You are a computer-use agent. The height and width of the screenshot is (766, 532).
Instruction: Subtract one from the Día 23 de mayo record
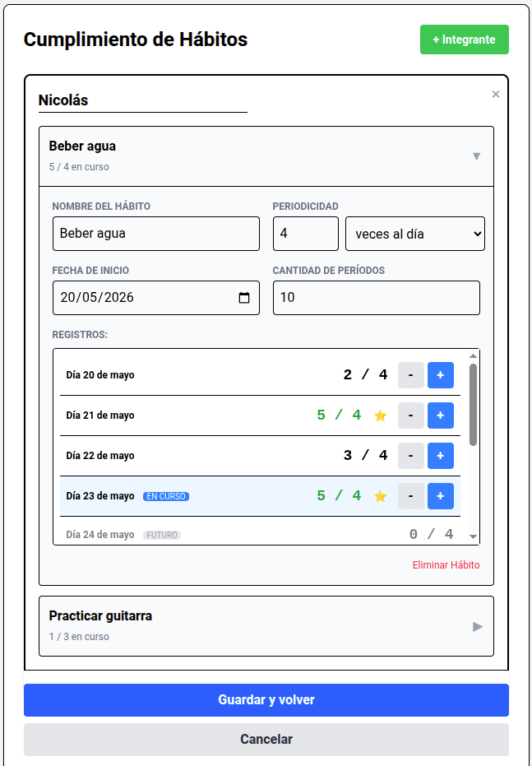click(411, 496)
